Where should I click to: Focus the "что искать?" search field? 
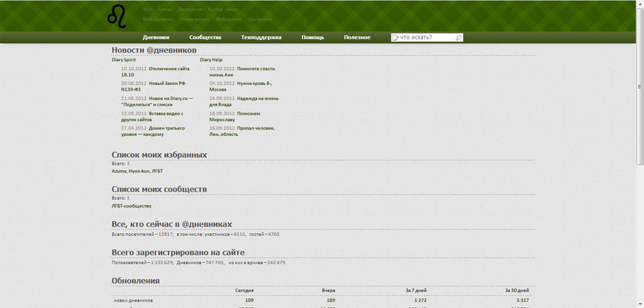[427, 37]
